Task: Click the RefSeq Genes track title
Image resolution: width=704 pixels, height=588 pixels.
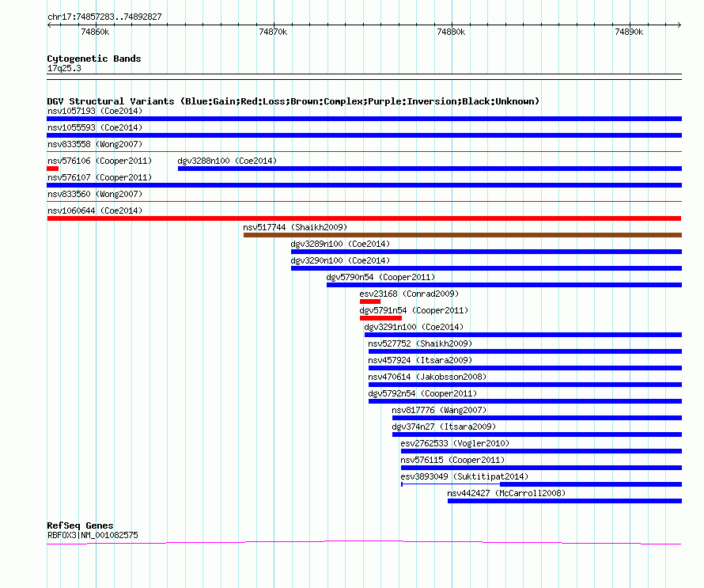Action: [80, 525]
